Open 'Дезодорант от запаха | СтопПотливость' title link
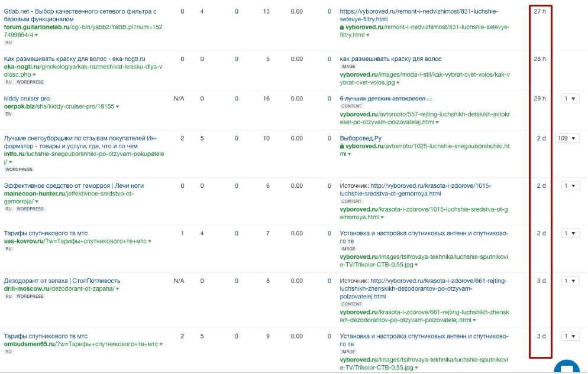Viewport: 588px width, 374px height. coord(62,281)
